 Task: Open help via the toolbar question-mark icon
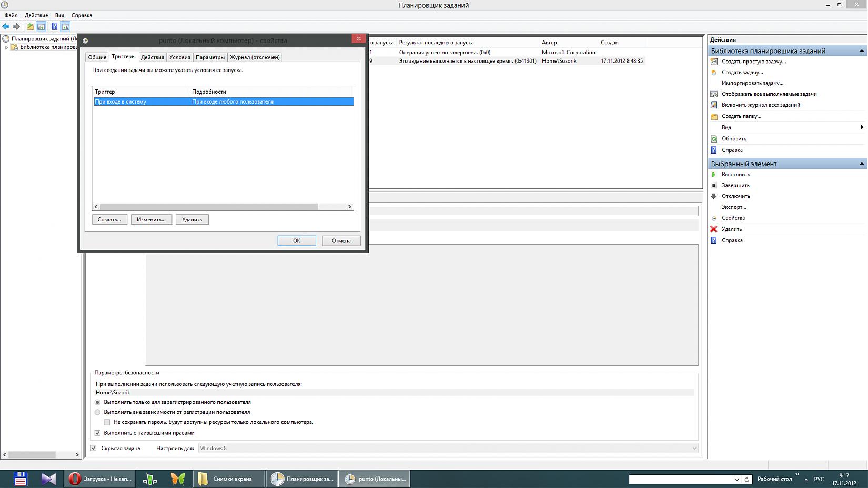(x=54, y=26)
